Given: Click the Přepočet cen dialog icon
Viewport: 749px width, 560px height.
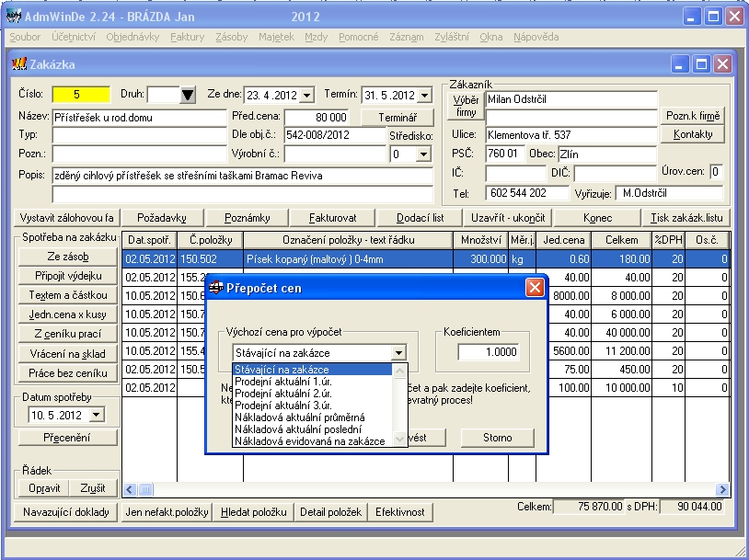Looking at the screenshot, I should (x=216, y=288).
